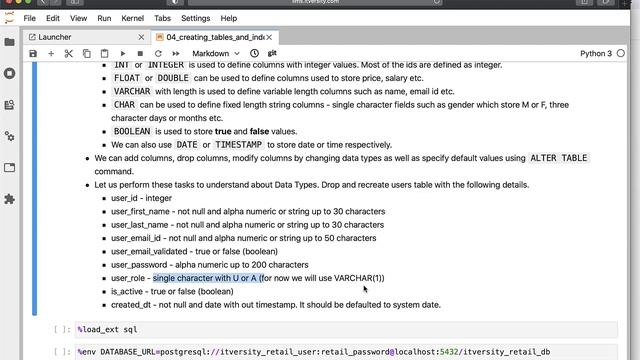This screenshot has height=360, width=640.
Task: Open the Property Inspector gears panel
Action: pos(9,136)
